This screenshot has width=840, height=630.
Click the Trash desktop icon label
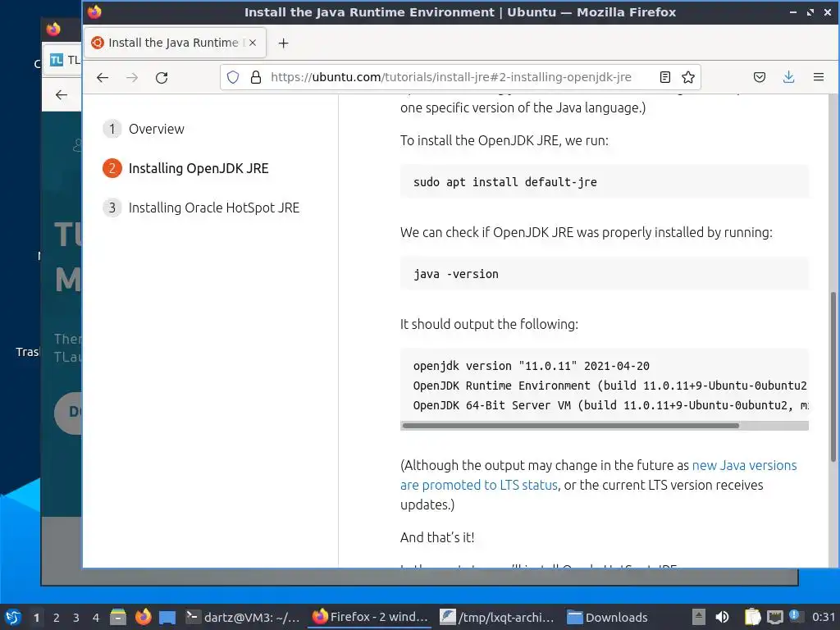click(27, 352)
